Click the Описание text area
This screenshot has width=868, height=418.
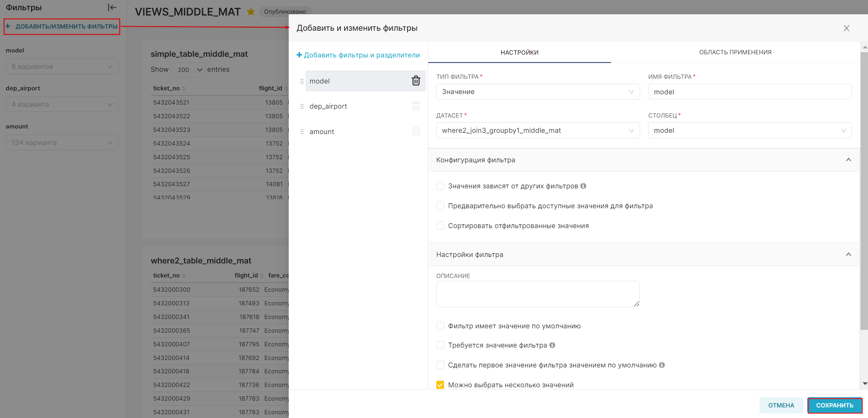coord(538,294)
